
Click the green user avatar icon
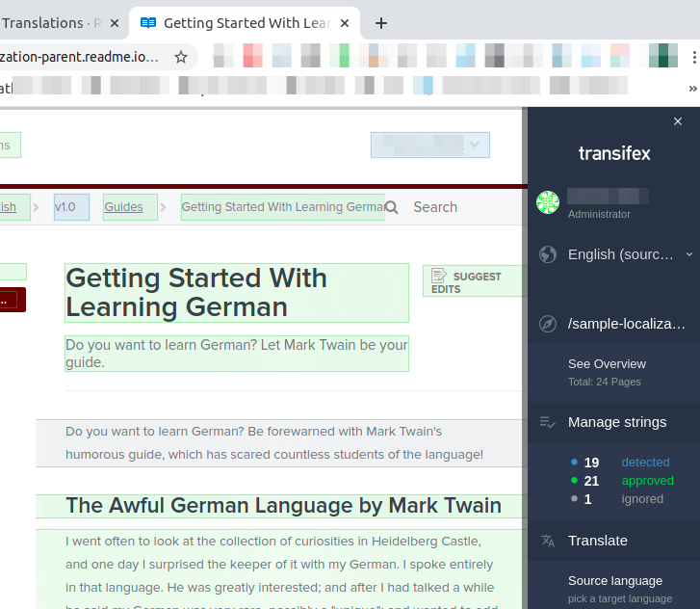tap(548, 202)
